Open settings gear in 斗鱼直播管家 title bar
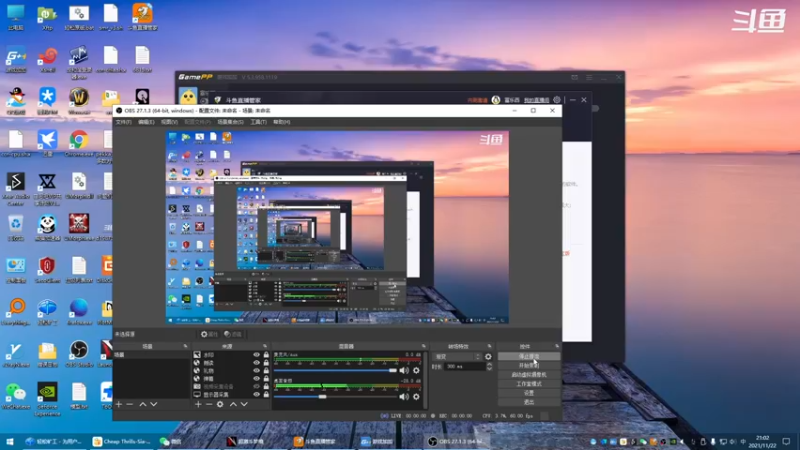800x450 pixels. pyautogui.click(x=557, y=100)
